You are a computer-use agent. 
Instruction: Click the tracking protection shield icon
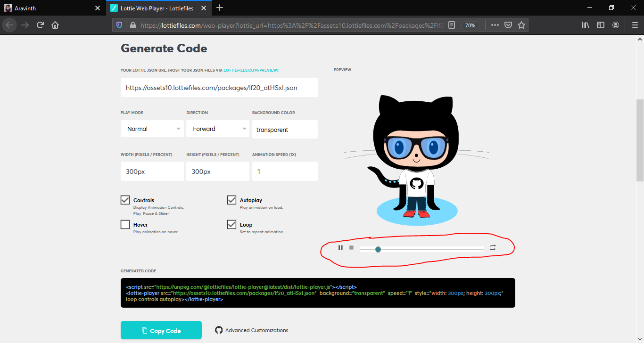click(119, 24)
